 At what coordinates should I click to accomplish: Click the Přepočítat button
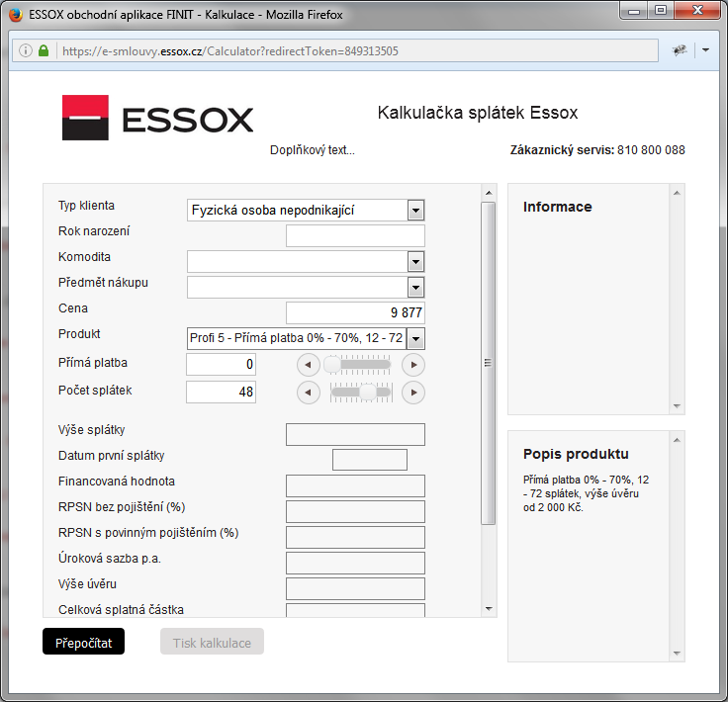tap(83, 642)
